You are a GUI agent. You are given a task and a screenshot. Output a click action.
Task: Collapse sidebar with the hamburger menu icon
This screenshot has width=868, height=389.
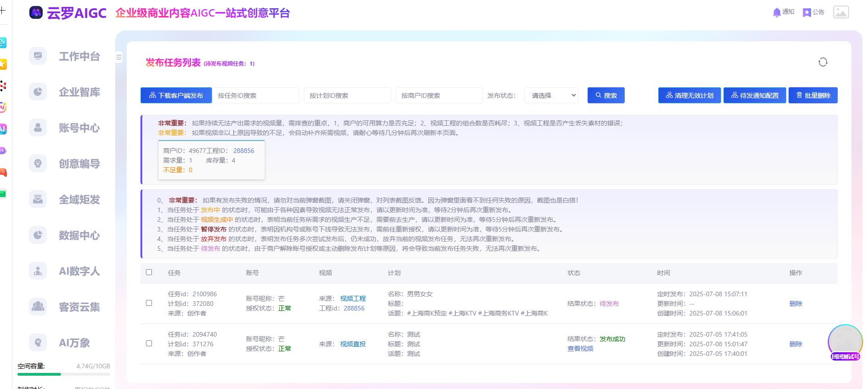(x=119, y=57)
